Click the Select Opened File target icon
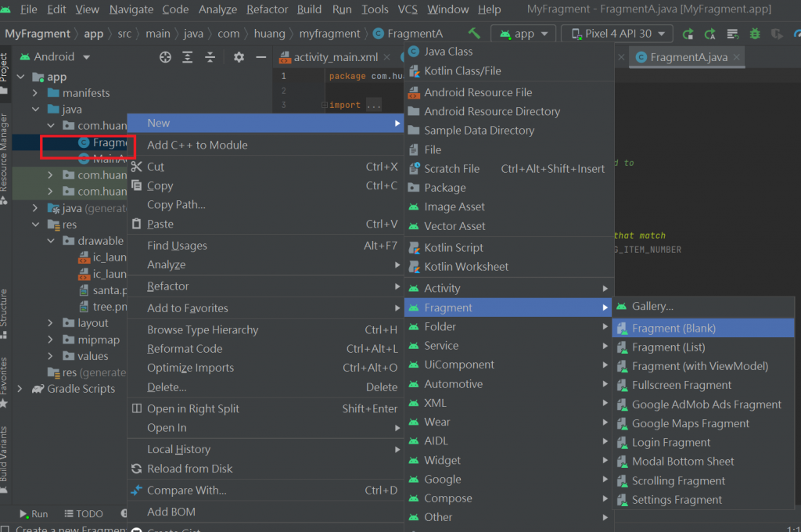The width and height of the screenshot is (801, 532). click(165, 57)
